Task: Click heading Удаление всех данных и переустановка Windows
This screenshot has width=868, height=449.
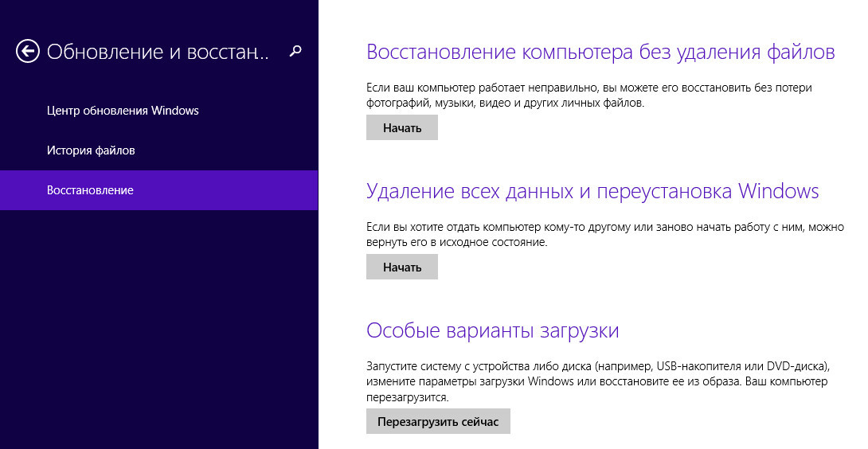Action: pos(592,191)
